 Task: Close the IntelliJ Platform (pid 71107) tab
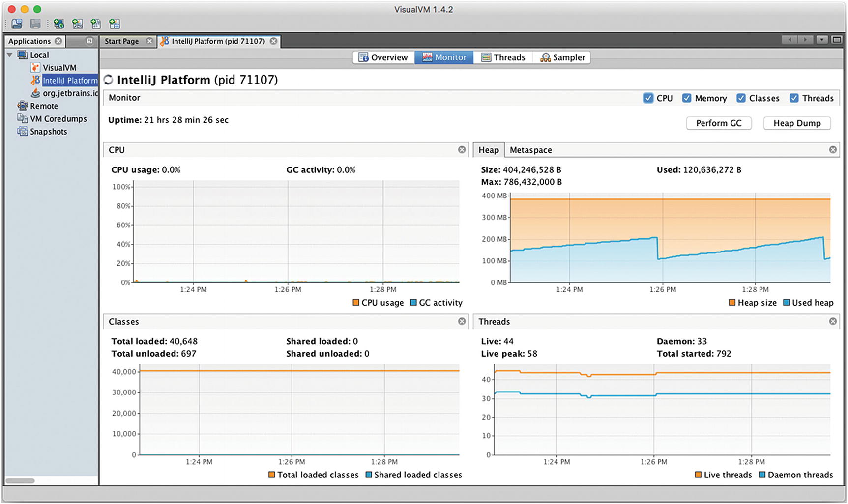[273, 41]
